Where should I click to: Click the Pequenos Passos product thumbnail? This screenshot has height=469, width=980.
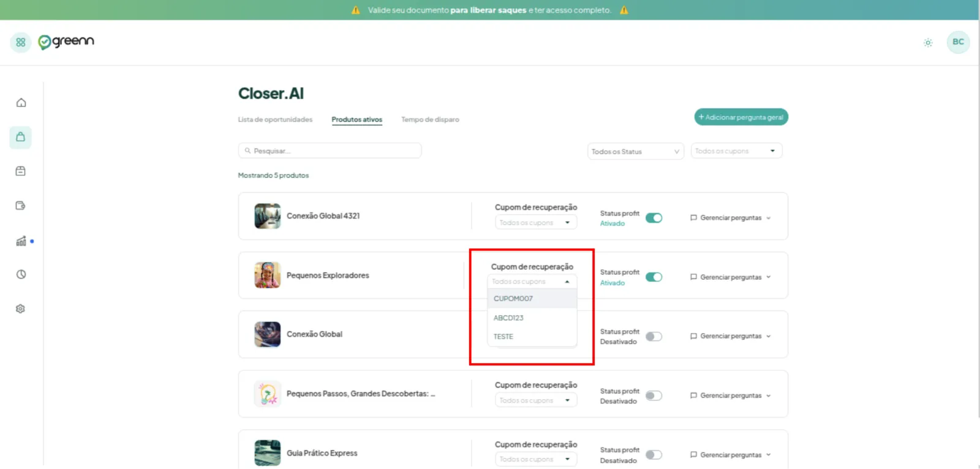point(268,394)
